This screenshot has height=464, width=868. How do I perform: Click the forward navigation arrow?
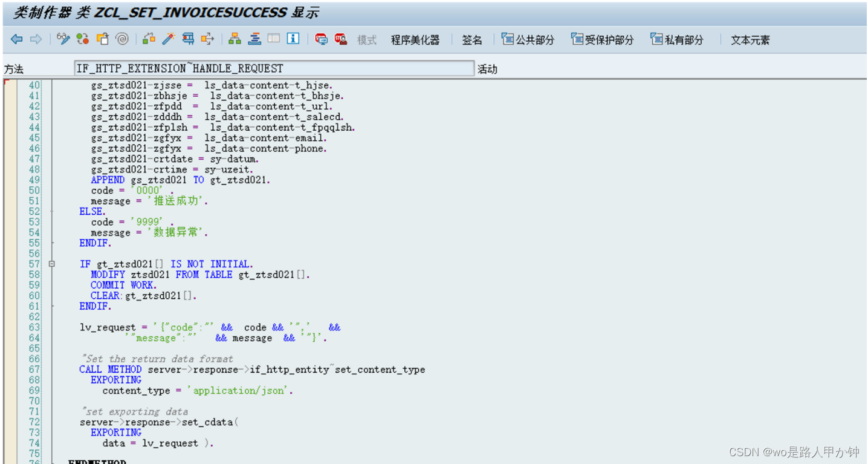(36, 39)
